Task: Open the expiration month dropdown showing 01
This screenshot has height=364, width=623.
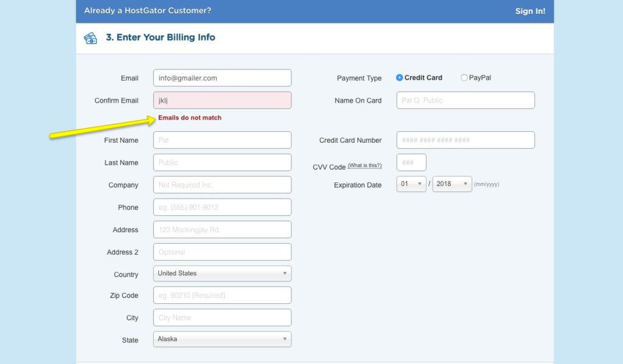Action: click(x=411, y=184)
